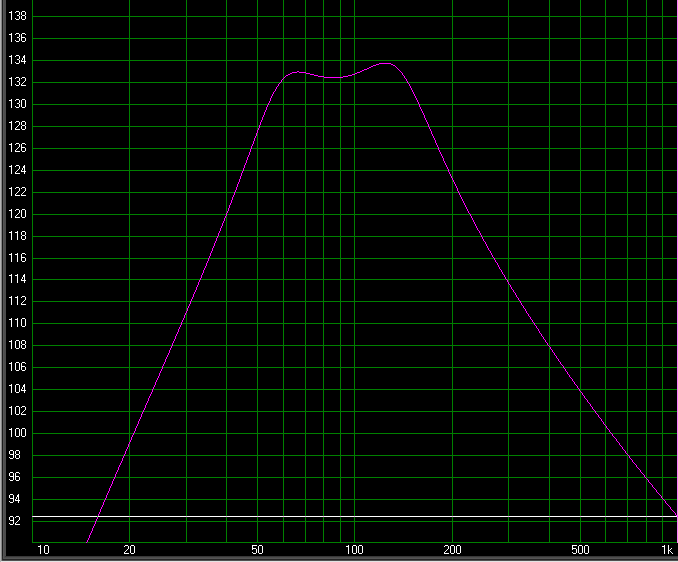Click the 132 dB axis label
The height and width of the screenshot is (562, 678).
click(x=17, y=82)
